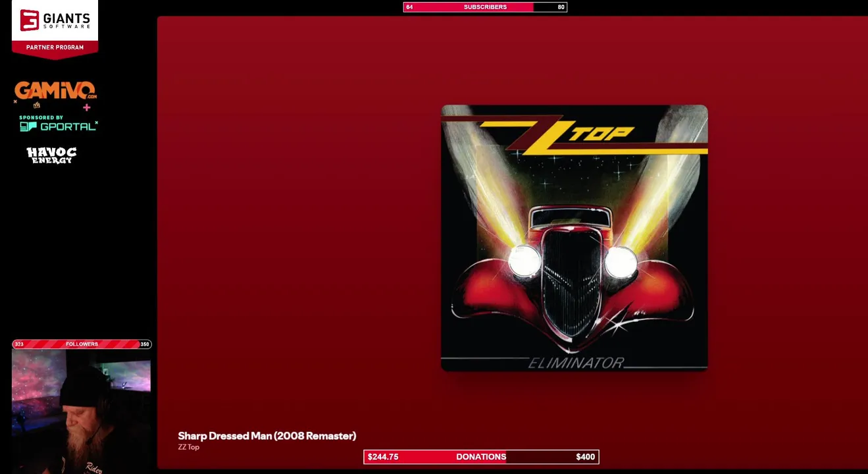Click the streamer webcam feed
Image resolution: width=868 pixels, height=474 pixels.
click(82, 411)
